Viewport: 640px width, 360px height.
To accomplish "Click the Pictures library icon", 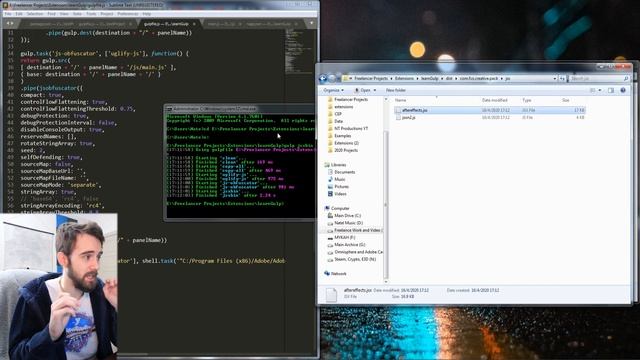I will [330, 187].
